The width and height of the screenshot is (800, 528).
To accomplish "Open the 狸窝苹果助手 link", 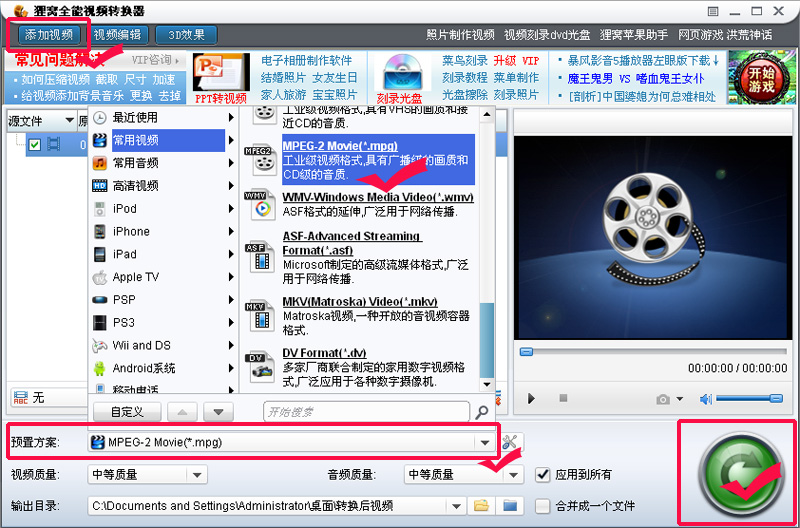I will point(634,35).
